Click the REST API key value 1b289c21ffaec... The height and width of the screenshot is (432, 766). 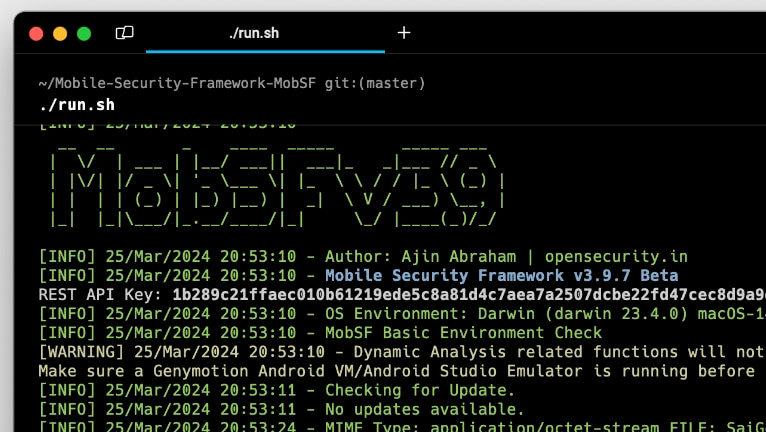coord(469,295)
